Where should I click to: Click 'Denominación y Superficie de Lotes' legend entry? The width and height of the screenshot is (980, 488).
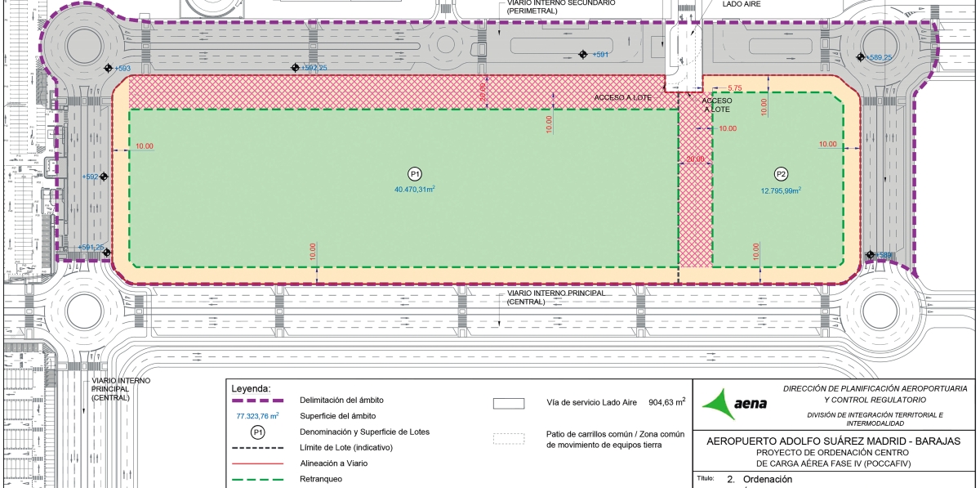pos(365,432)
